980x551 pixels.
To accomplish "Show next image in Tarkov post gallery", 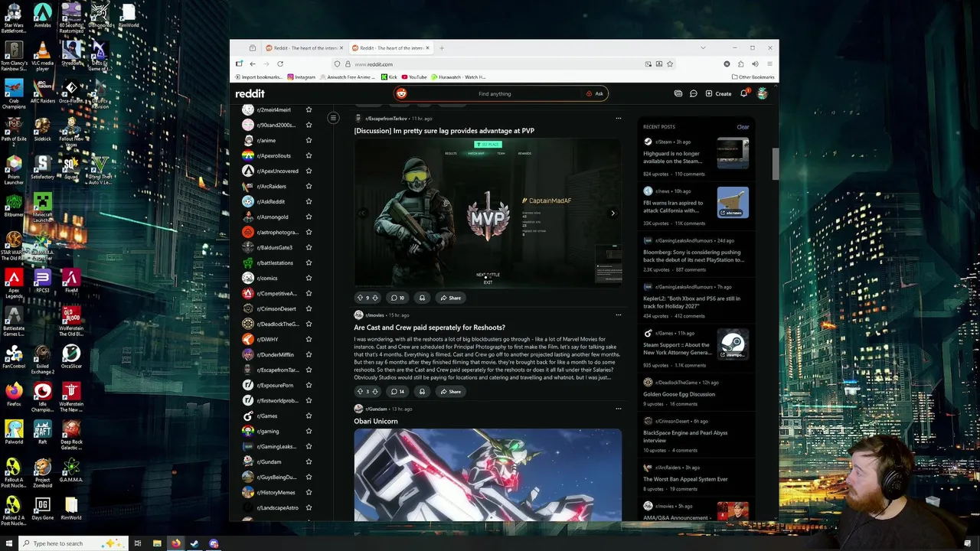I will point(612,214).
